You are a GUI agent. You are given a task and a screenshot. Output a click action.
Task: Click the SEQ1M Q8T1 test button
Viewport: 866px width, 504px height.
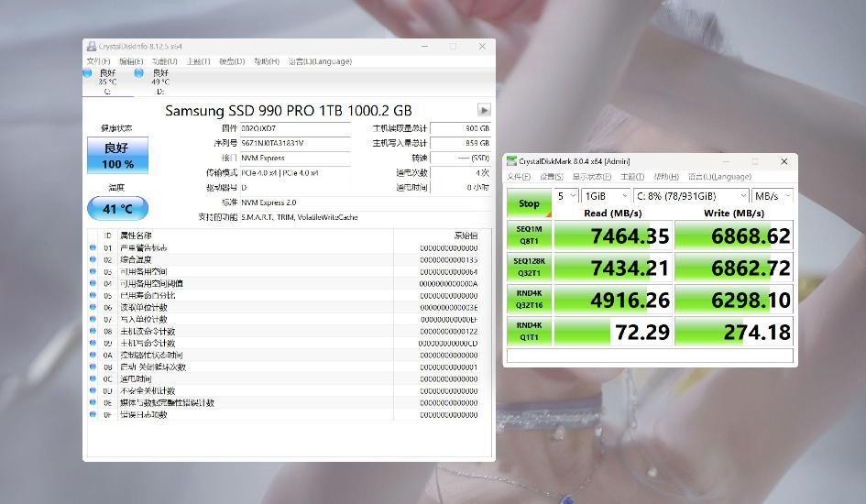coord(529,236)
